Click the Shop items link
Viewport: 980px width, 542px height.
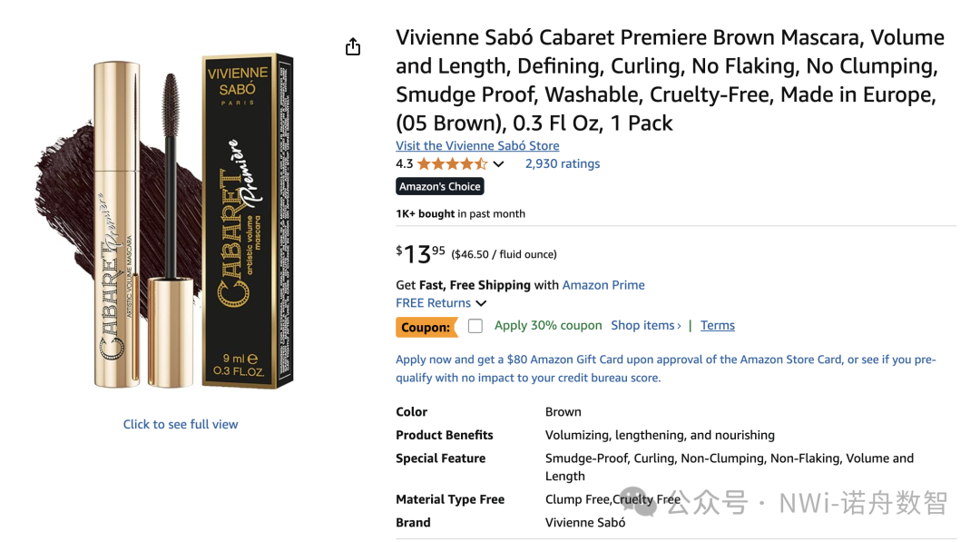tap(645, 326)
